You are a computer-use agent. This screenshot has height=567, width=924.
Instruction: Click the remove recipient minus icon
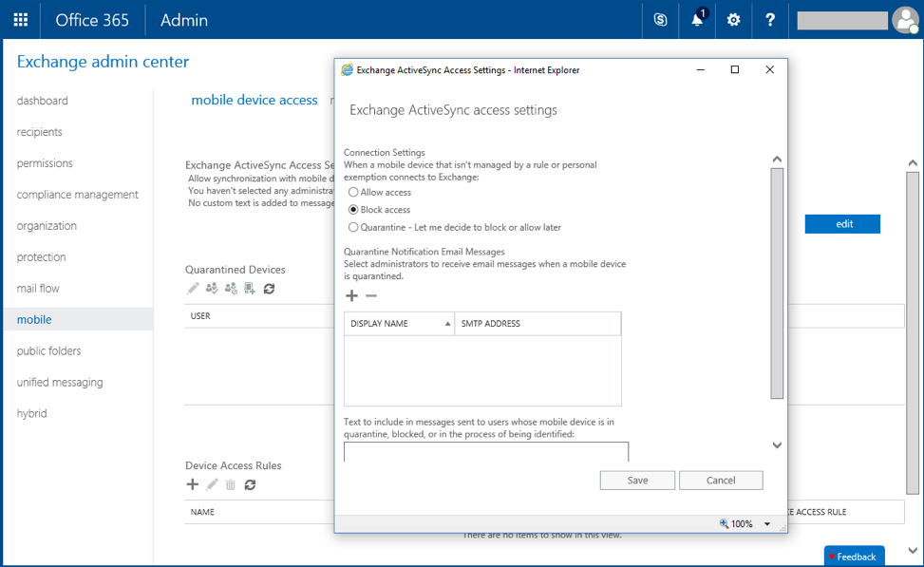coord(370,295)
